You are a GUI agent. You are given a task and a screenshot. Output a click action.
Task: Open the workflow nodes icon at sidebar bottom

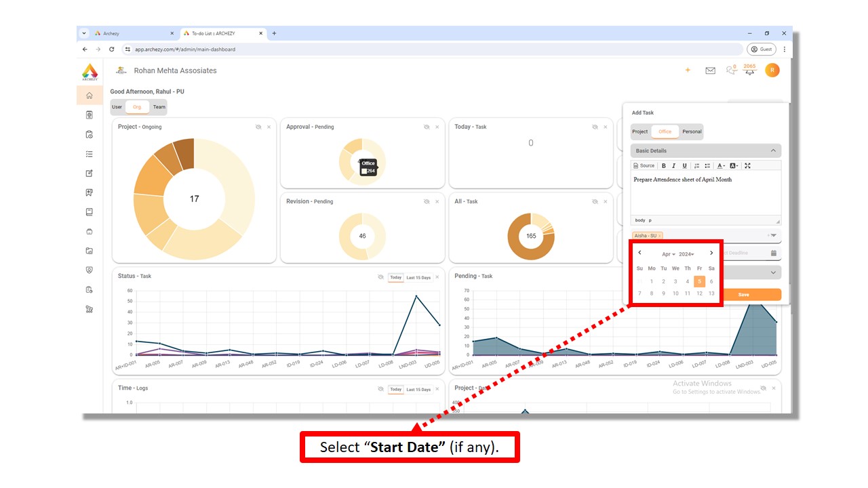click(x=89, y=309)
